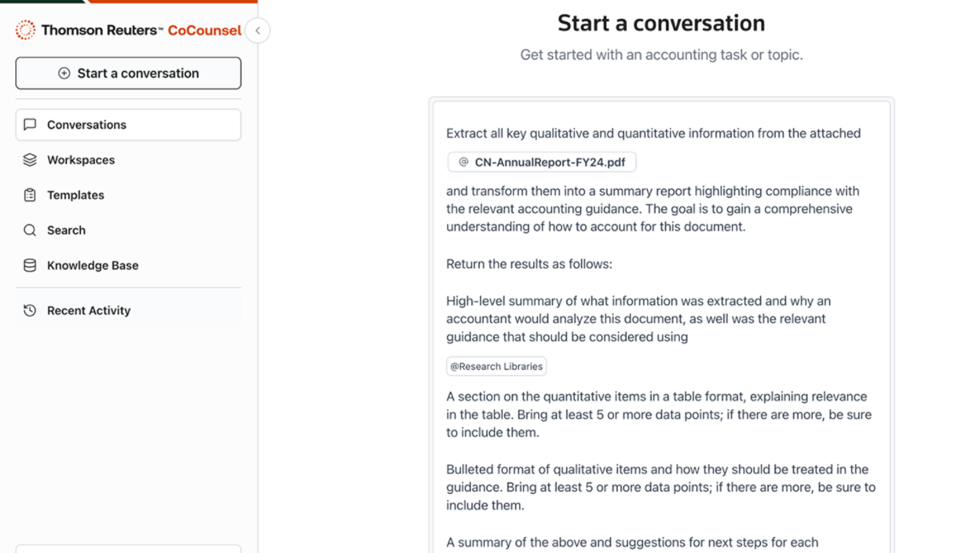Navigate to Knowledge Base
This screenshot has height=553, width=980.
[x=93, y=266]
